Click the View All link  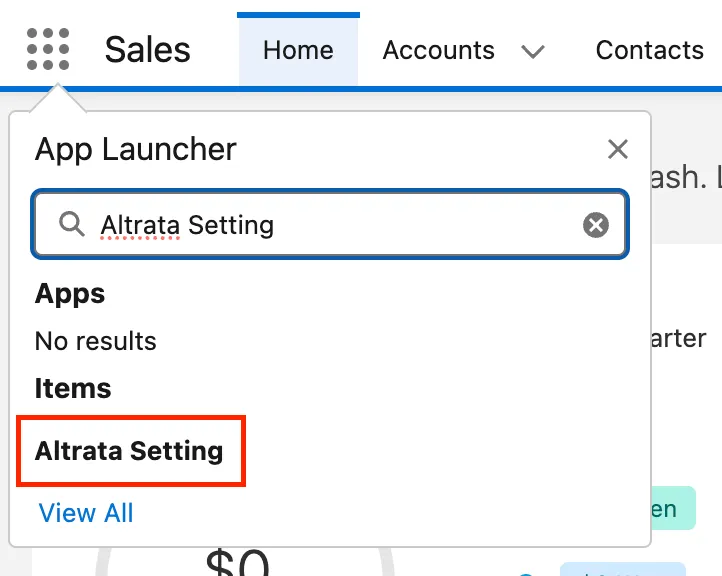point(86,512)
